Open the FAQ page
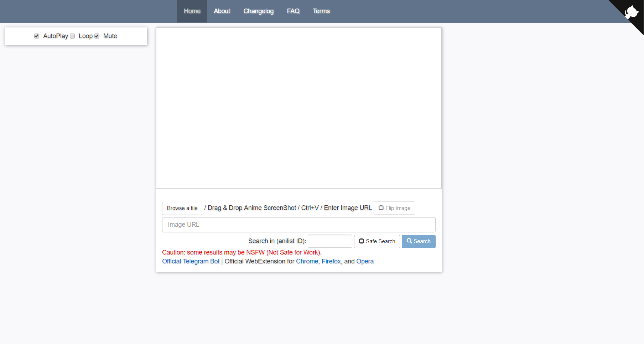 pyautogui.click(x=293, y=11)
